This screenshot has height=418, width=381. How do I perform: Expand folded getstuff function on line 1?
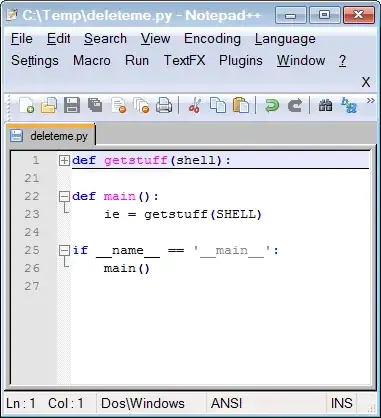64,161
